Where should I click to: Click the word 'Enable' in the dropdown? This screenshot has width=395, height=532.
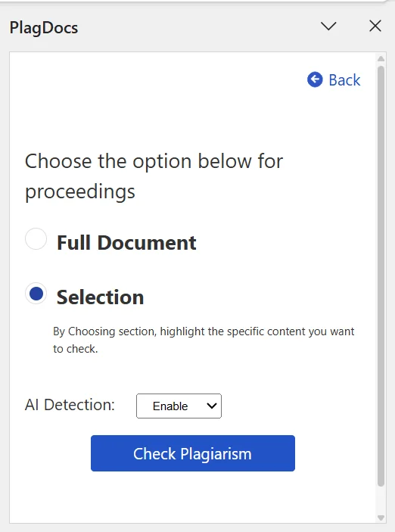[170, 406]
